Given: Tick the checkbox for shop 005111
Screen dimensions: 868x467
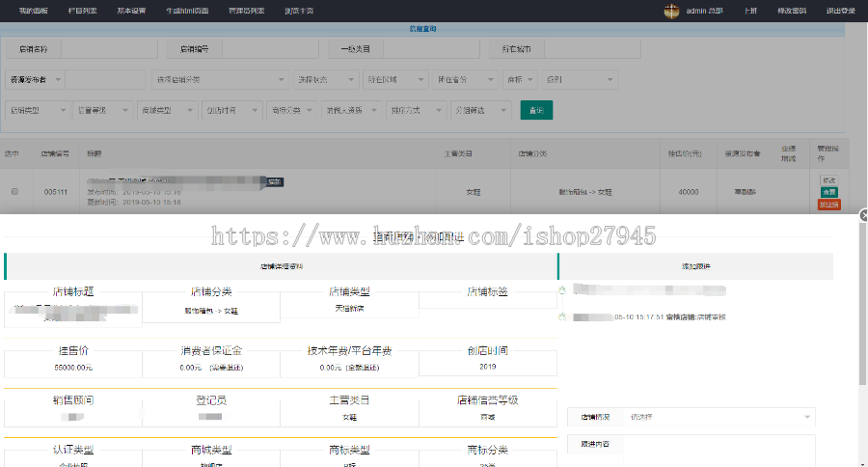Looking at the screenshot, I should [14, 192].
